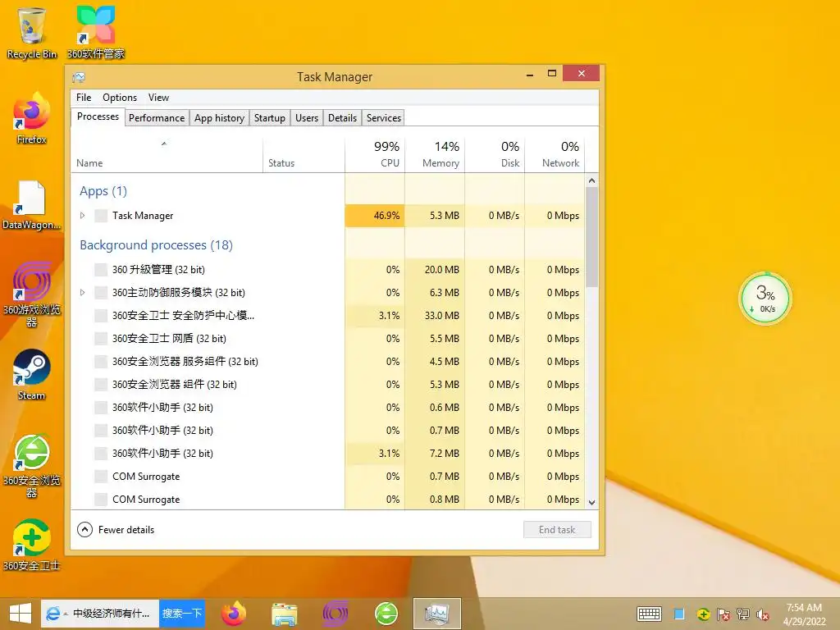
Task: Select the Steam desktop shortcut
Action: (32, 375)
